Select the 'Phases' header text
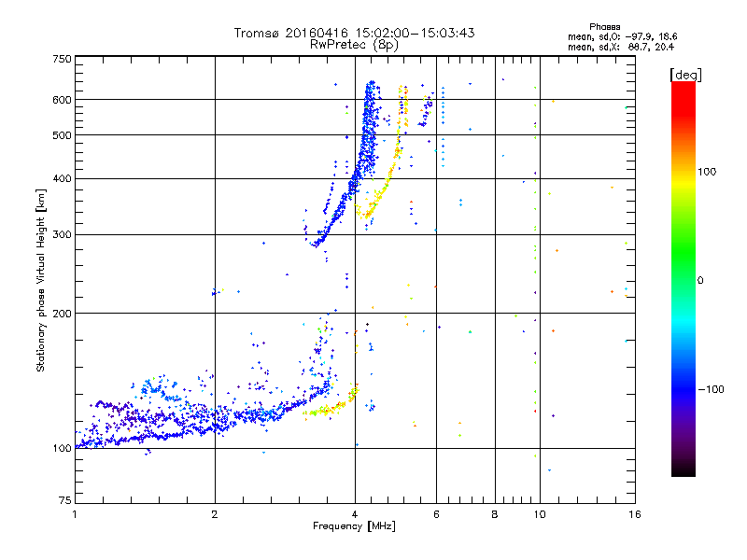 [x=604, y=27]
